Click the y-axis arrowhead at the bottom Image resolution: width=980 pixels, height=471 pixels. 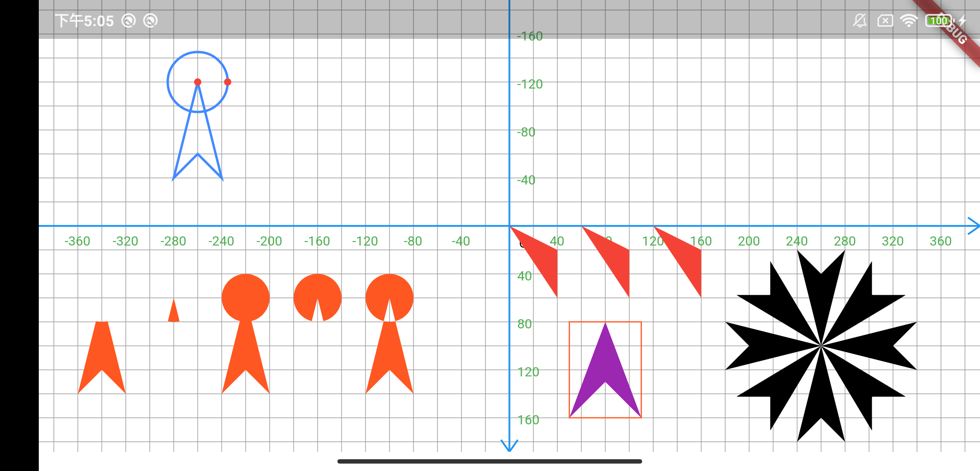click(509, 446)
